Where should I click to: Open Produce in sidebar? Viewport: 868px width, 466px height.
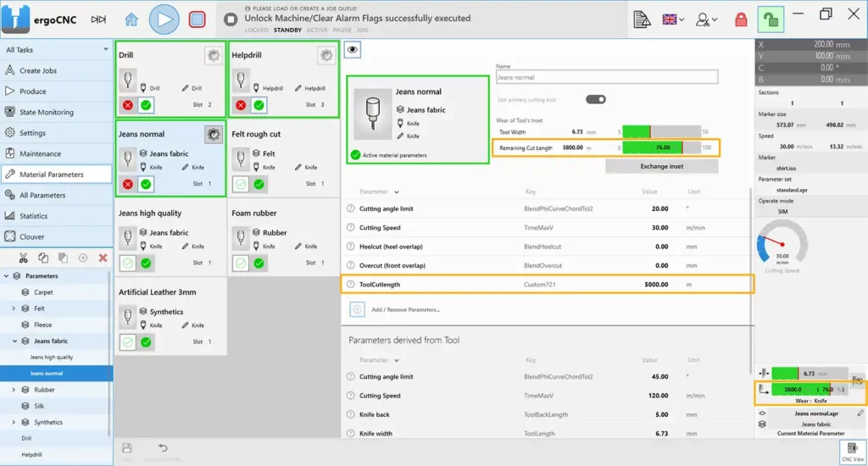point(57,92)
